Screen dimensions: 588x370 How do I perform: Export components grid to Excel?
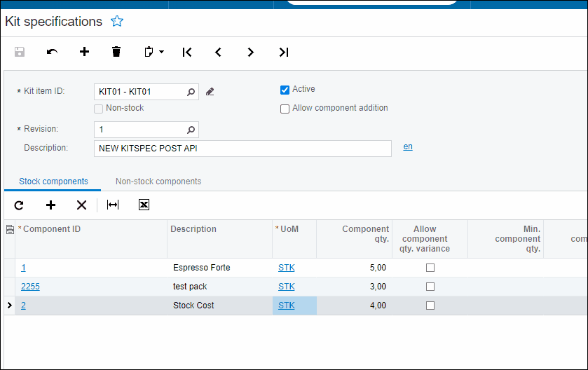pos(144,205)
